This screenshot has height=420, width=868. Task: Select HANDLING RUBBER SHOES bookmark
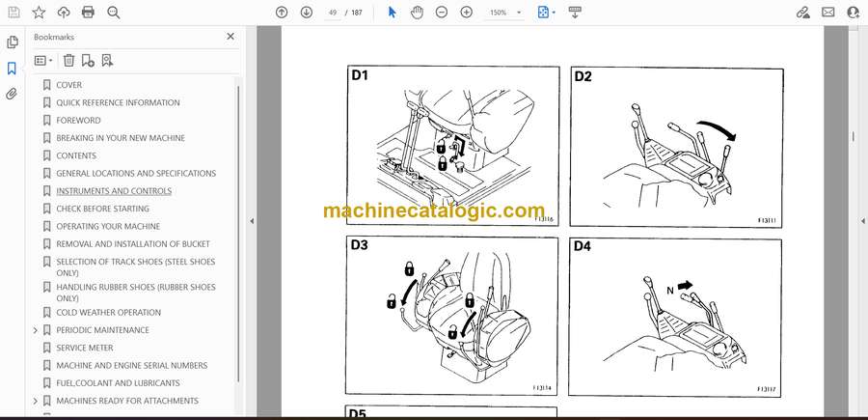coord(136,293)
